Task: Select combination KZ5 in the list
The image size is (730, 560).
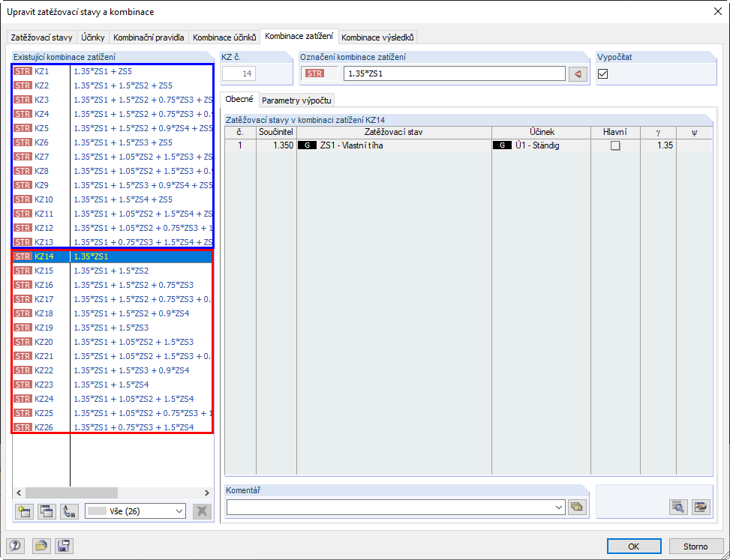Action: tap(113, 128)
